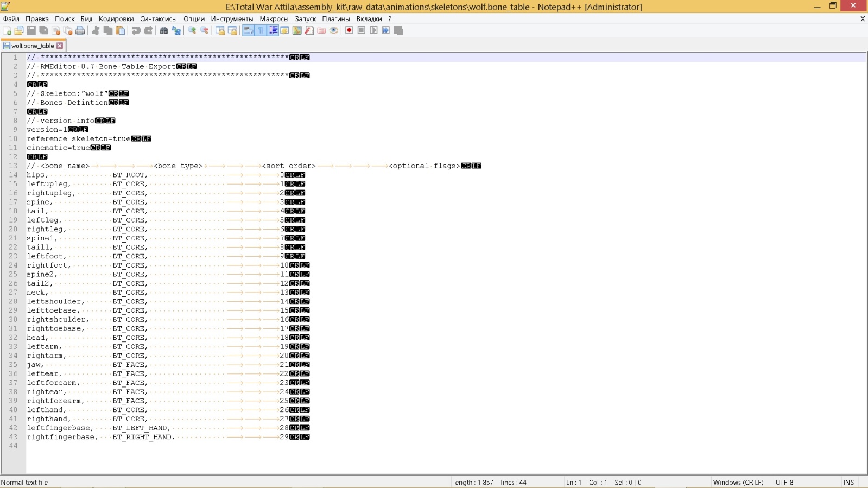Zoom in with the magnifier plus icon
868x488 pixels.
tap(192, 30)
